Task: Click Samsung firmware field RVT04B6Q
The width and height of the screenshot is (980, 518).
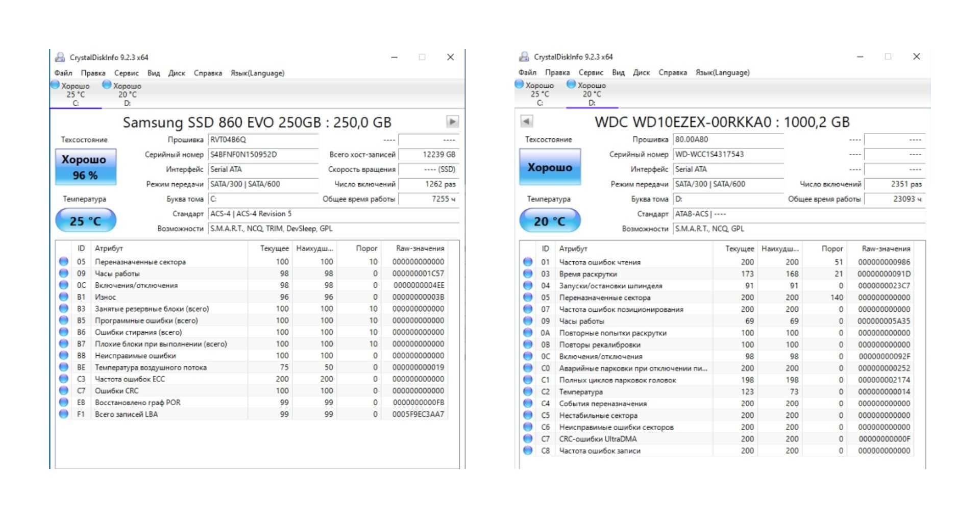Action: (x=263, y=140)
